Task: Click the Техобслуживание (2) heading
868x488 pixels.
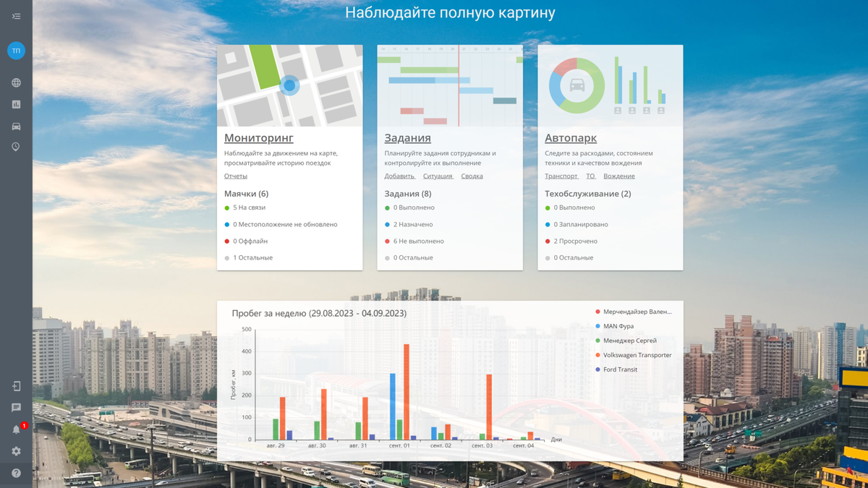Action: click(x=588, y=194)
